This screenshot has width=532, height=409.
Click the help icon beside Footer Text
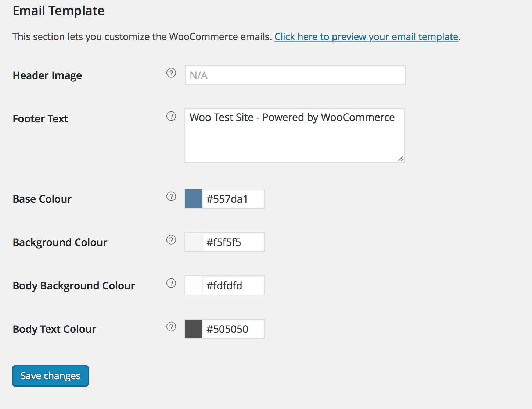(x=171, y=116)
